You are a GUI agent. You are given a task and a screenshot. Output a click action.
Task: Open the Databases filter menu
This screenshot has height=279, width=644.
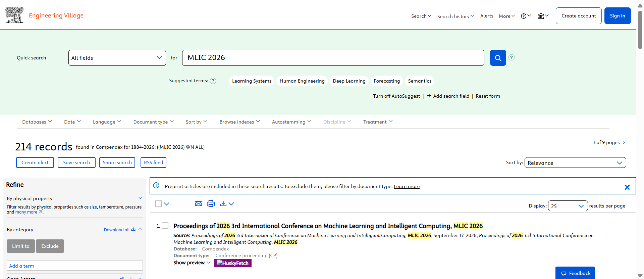37,122
